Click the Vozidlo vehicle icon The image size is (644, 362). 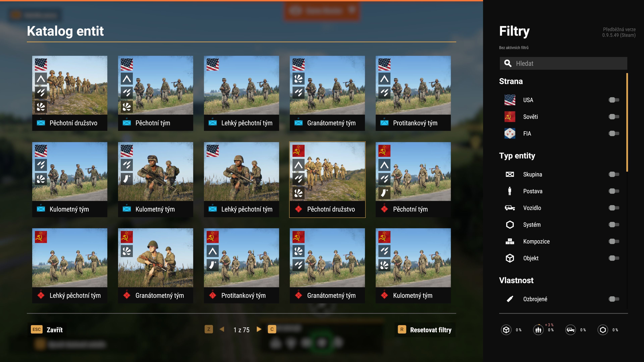pos(510,208)
